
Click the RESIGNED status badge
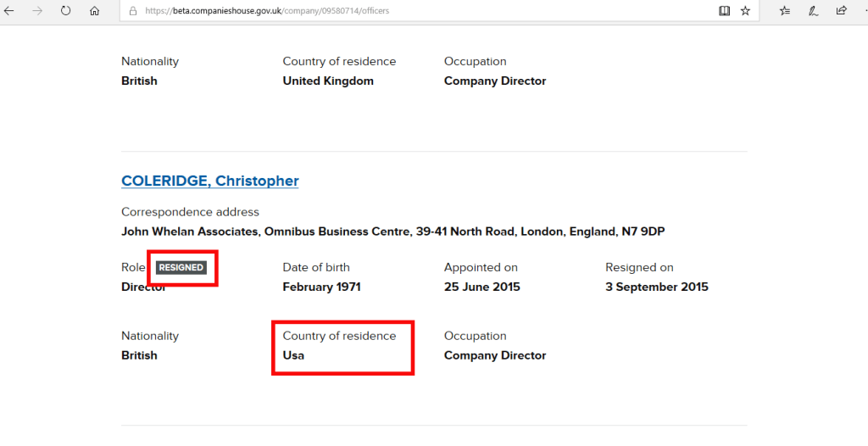181,267
